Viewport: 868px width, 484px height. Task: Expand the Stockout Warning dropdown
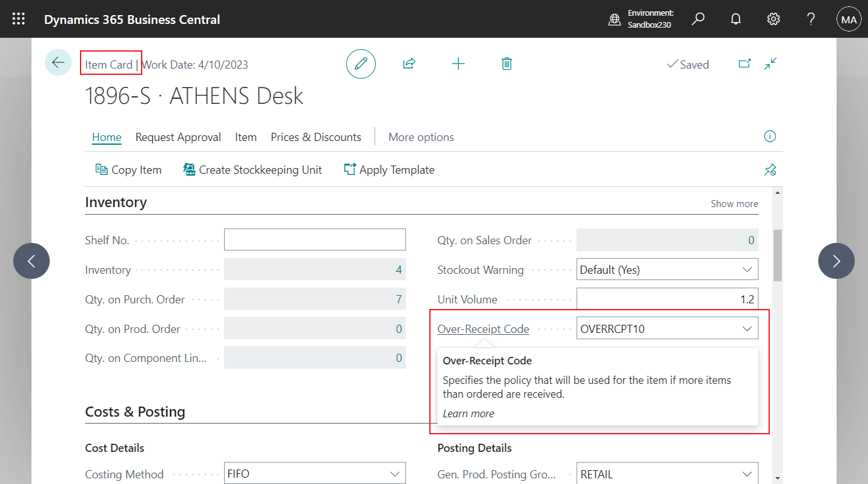pyautogui.click(x=747, y=269)
